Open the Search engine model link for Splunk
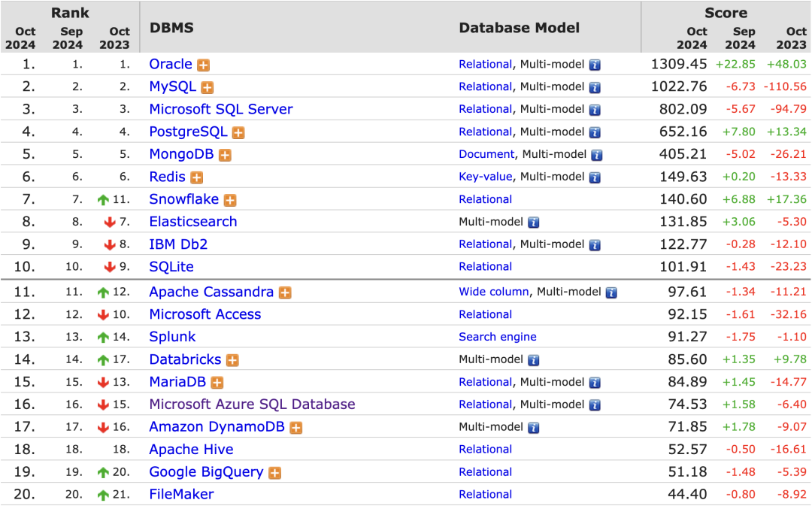The height and width of the screenshot is (506, 812). click(x=498, y=337)
